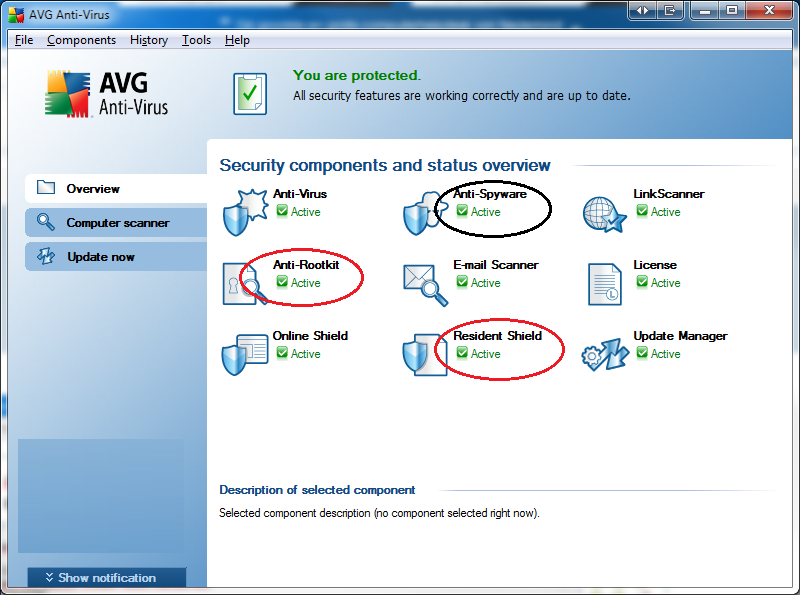This screenshot has height=596, width=800.
Task: Click the Computer scanner magnifier icon
Action: [x=45, y=222]
